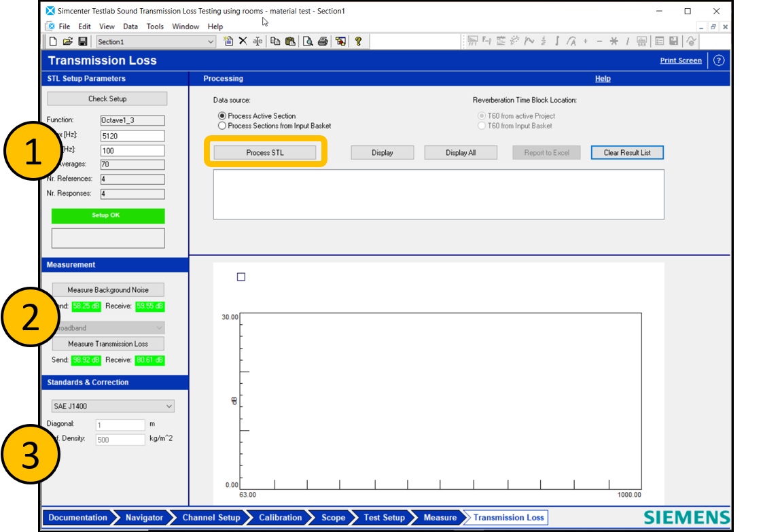This screenshot has width=763, height=532.
Task: Click the rename section icon
Action: [x=258, y=41]
